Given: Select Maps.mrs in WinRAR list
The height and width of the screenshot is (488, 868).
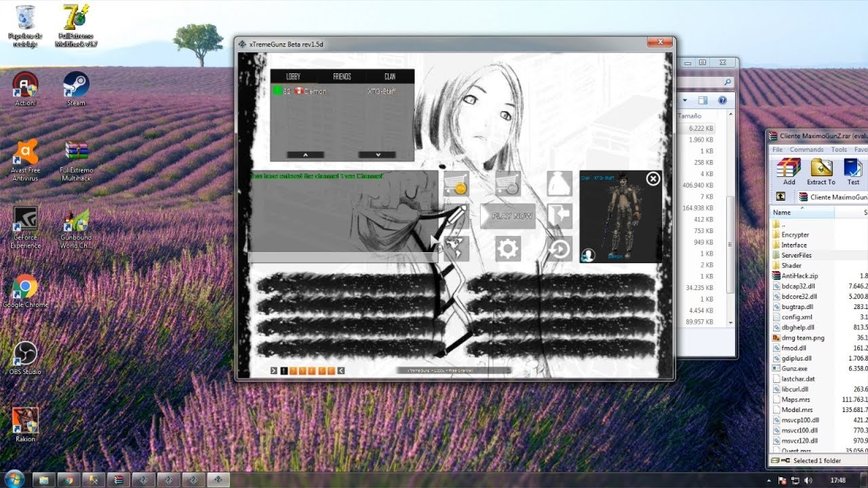Looking at the screenshot, I should point(795,400).
